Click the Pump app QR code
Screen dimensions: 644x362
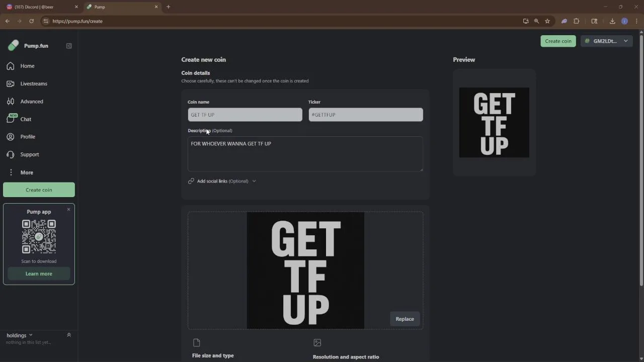(39, 236)
